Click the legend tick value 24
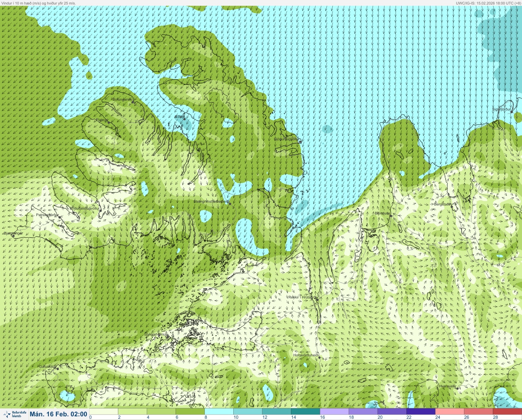The width and height of the screenshot is (522, 420). (x=438, y=417)
